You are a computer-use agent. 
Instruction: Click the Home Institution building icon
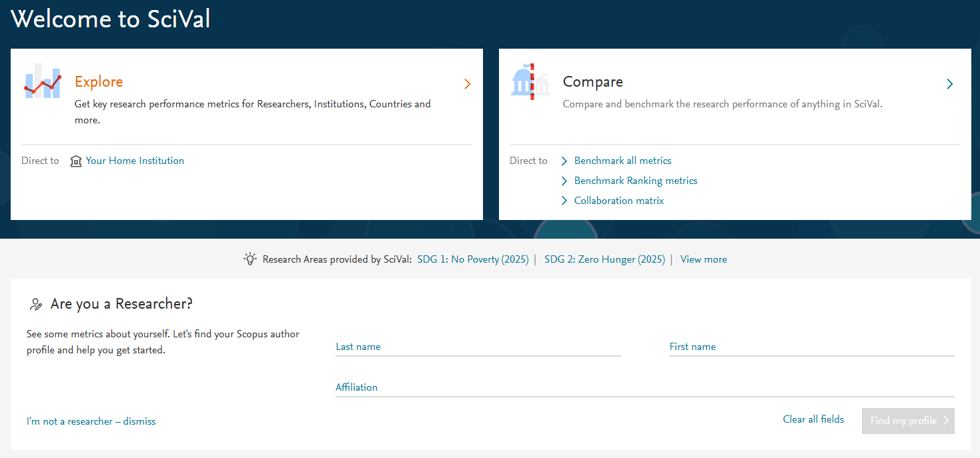click(76, 161)
